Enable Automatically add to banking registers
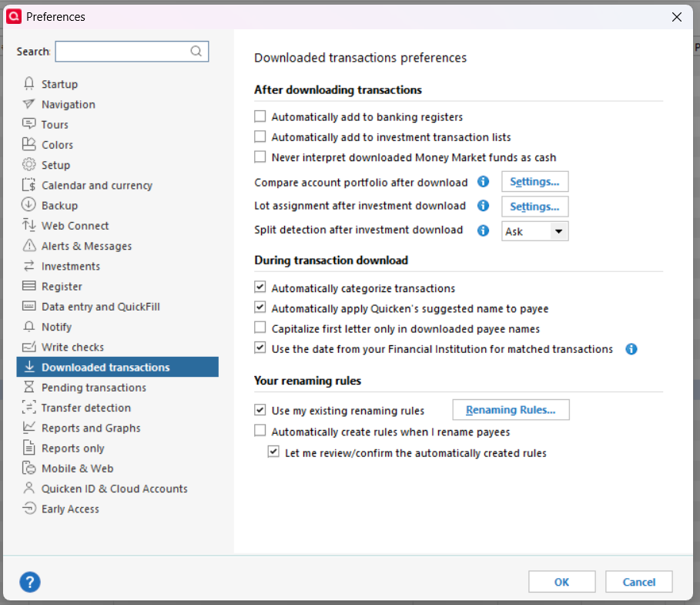700x605 pixels. tap(260, 116)
